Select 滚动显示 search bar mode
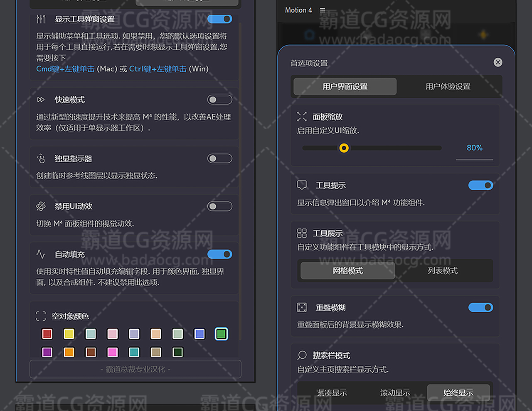The height and width of the screenshot is (411, 532). (395, 393)
